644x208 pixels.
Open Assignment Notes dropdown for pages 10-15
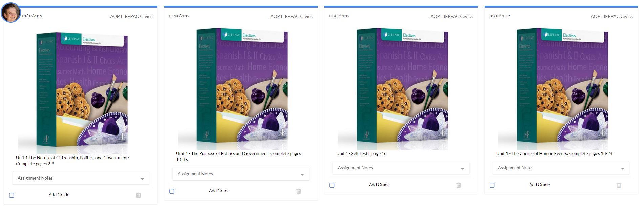point(241,174)
